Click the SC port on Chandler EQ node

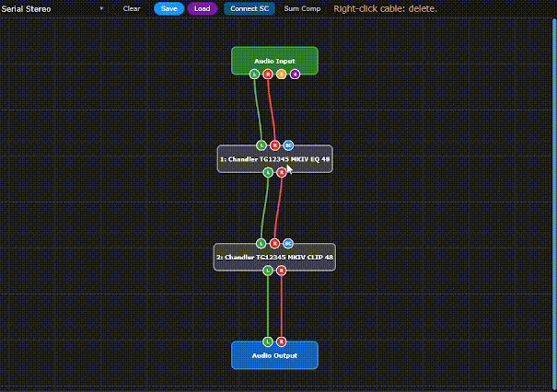[x=288, y=145]
